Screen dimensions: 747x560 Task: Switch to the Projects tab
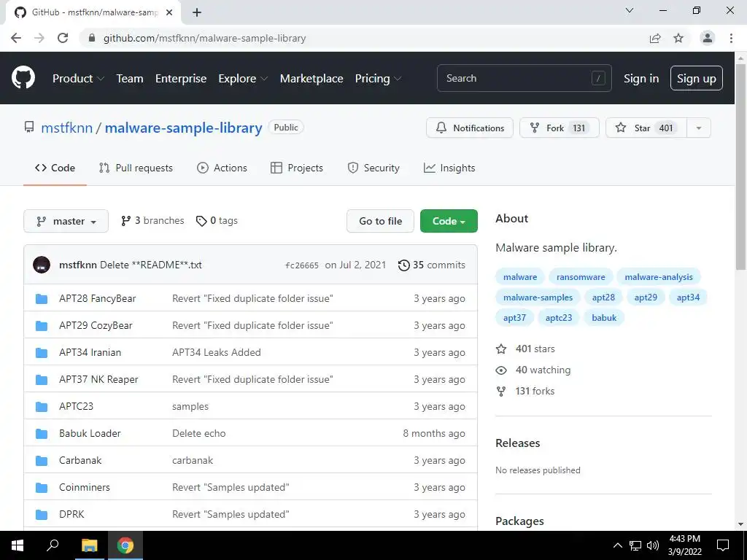297,168
